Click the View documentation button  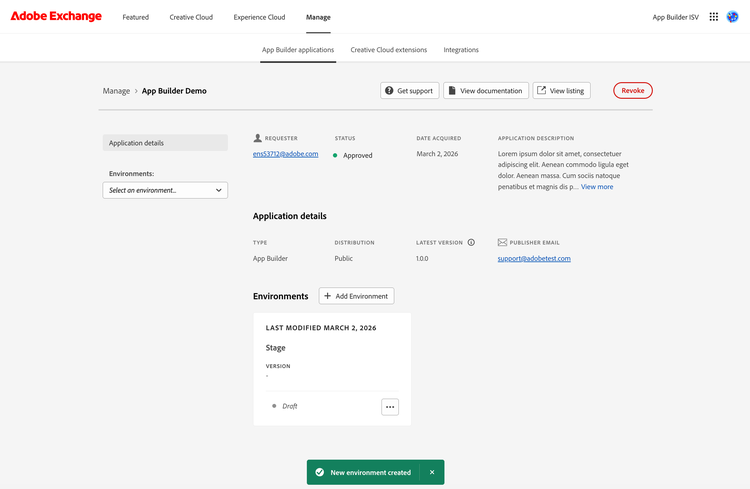point(486,90)
